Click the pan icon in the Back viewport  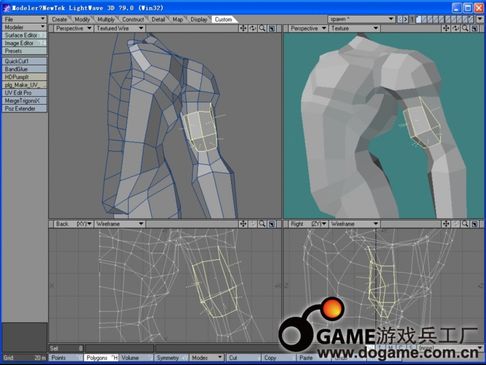[243, 224]
